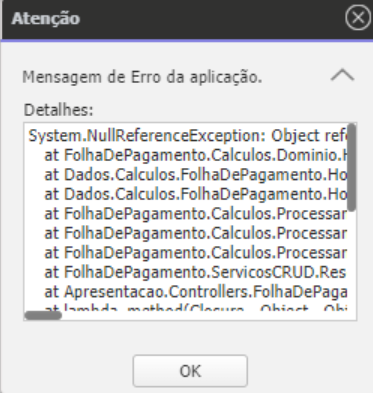The height and width of the screenshot is (393, 373).
Task: Click the OK button
Action: point(190,371)
